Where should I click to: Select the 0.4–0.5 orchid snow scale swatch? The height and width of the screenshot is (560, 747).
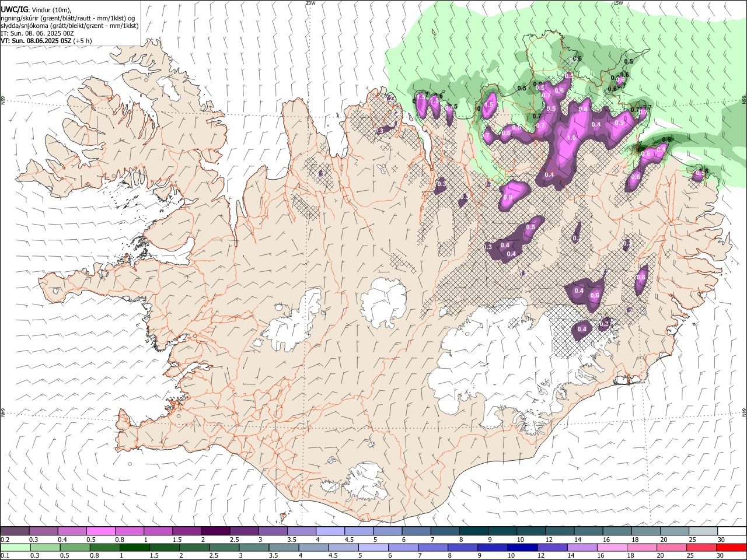coord(72,531)
